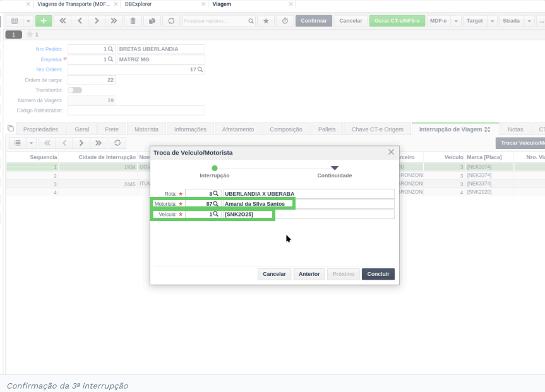Toggle the Transbordo switch
The image size is (545, 392).
[x=75, y=90]
